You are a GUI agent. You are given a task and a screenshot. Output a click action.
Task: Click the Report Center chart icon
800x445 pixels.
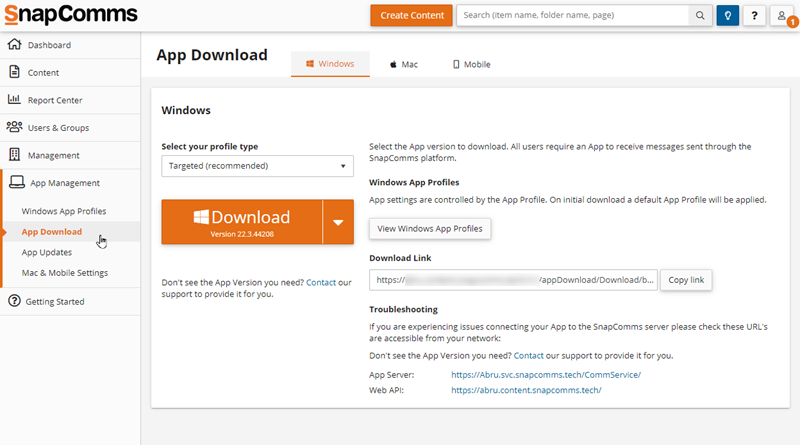tap(14, 99)
